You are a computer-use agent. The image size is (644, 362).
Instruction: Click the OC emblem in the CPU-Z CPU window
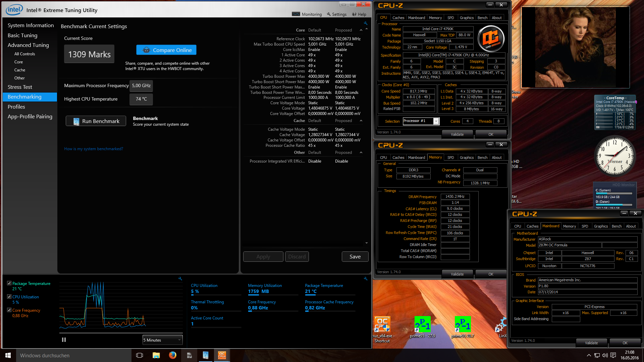(491, 39)
